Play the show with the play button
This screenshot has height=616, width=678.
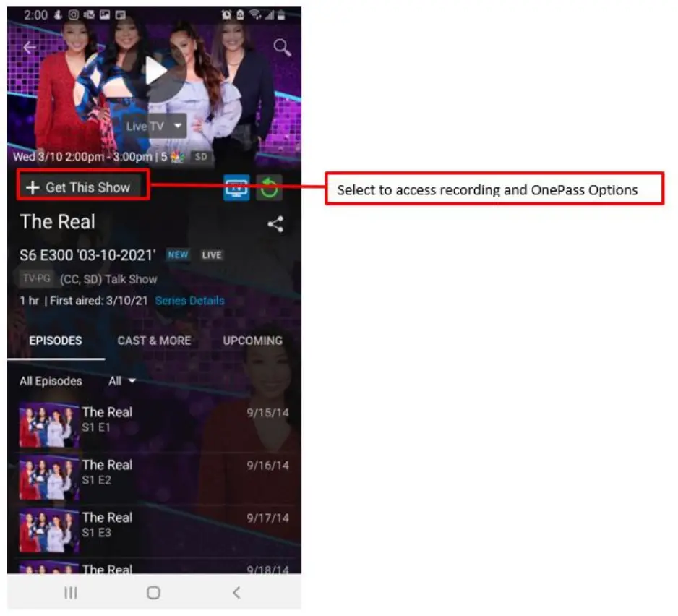pos(155,71)
